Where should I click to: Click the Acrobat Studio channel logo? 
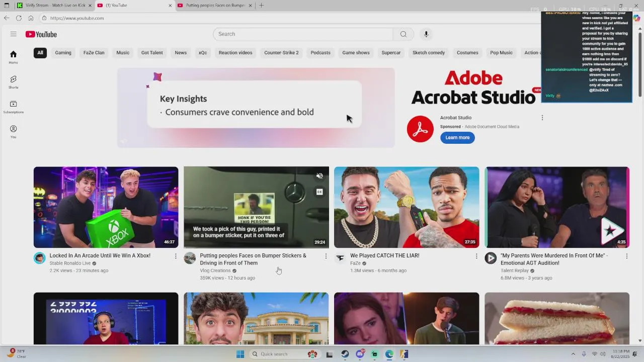(x=420, y=129)
